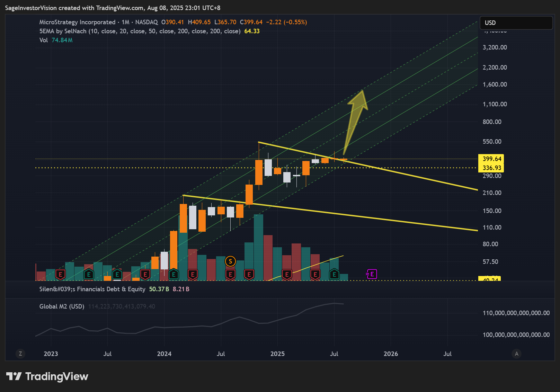Click the green earnings E marker under 2024
Image resolution: width=560 pixels, height=392 pixels.
pyautogui.click(x=174, y=275)
